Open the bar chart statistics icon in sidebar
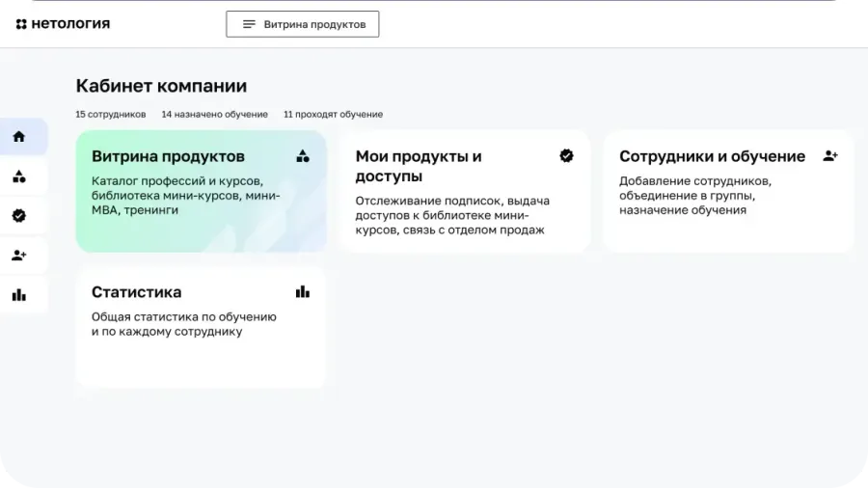The height and width of the screenshot is (488, 868). coord(19,295)
